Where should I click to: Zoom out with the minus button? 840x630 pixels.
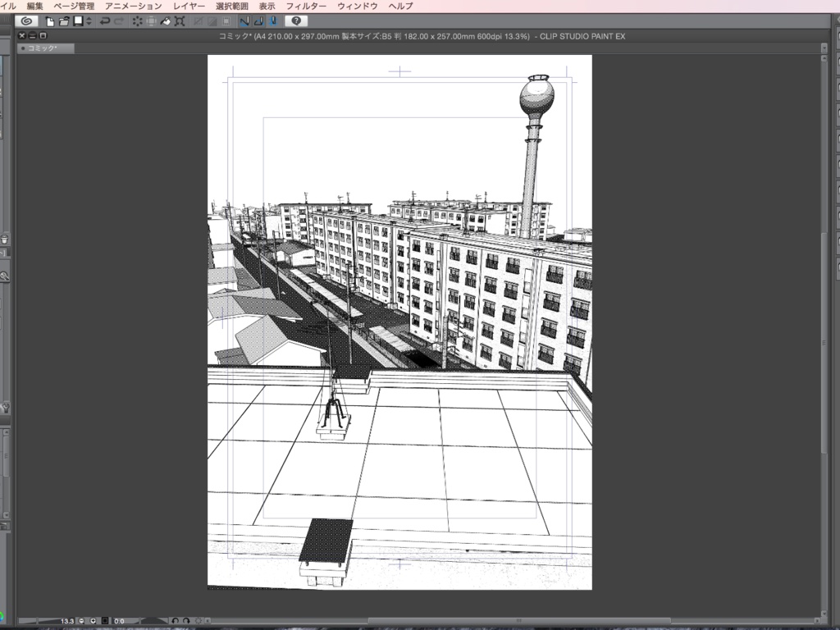[81, 620]
